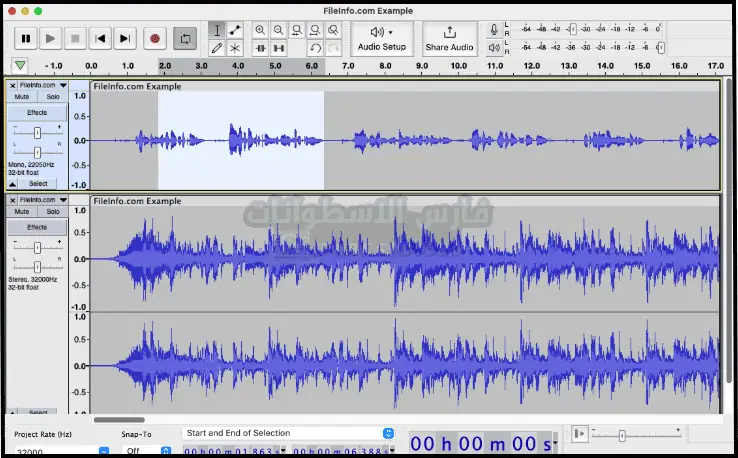Click Select button on the mono track
Image resolution: width=738 pixels, height=458 pixels.
[x=37, y=184]
